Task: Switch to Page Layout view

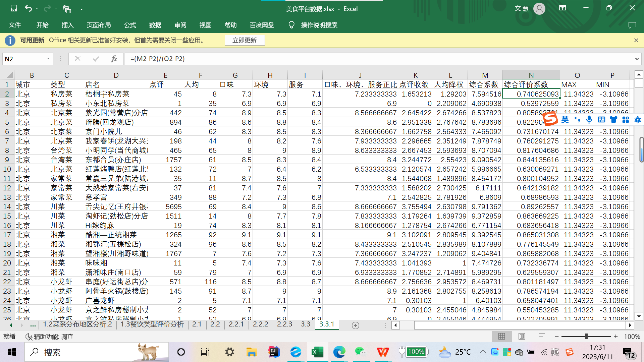Action: click(x=522, y=337)
